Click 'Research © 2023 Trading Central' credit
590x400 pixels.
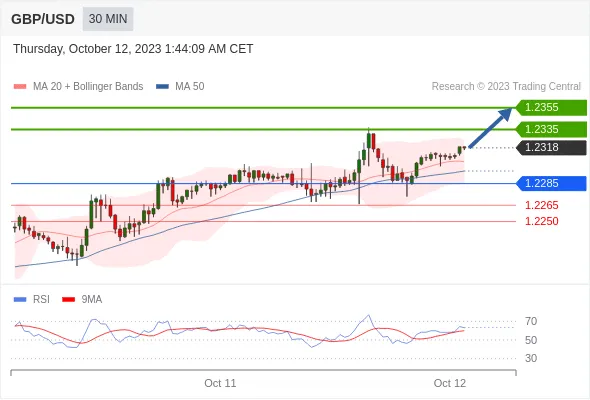point(506,87)
